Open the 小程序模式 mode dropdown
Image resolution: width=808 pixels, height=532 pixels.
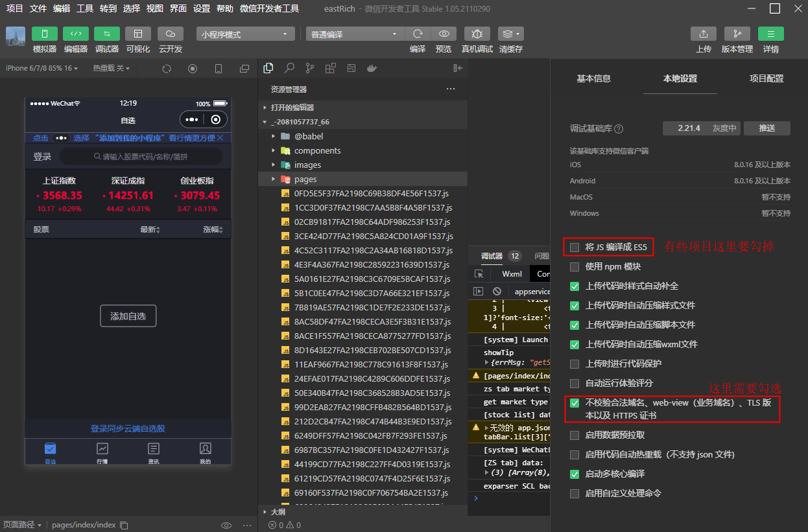(x=245, y=34)
